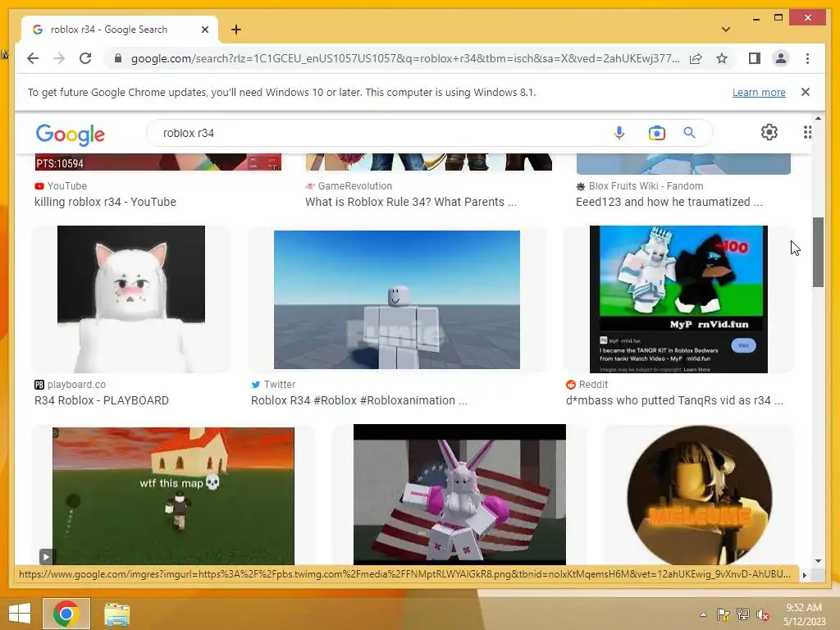
Task: Select the circular 'WELCOME' thumbnail
Action: [x=699, y=495]
